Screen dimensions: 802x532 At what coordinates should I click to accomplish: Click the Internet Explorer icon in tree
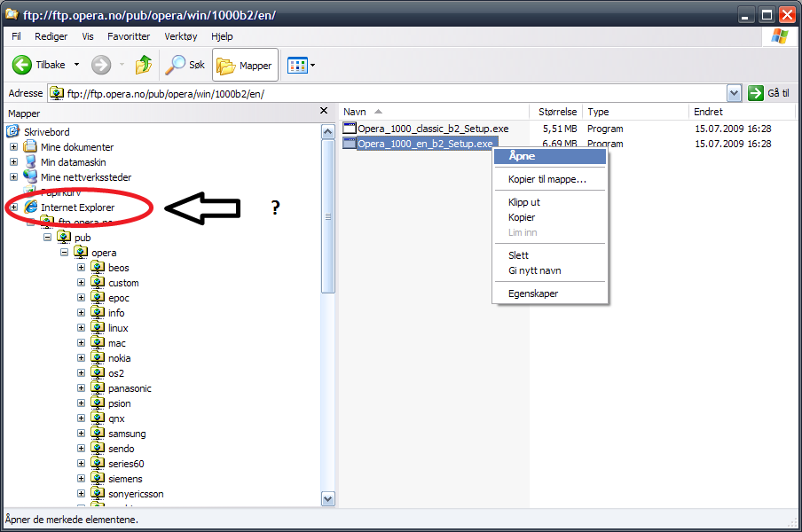(31, 207)
